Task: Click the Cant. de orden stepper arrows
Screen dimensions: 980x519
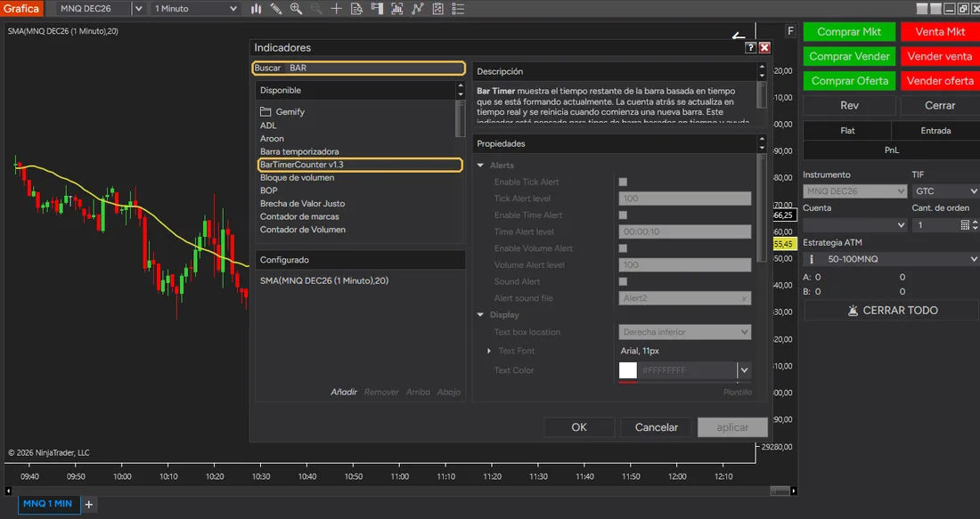Action: [x=975, y=225]
